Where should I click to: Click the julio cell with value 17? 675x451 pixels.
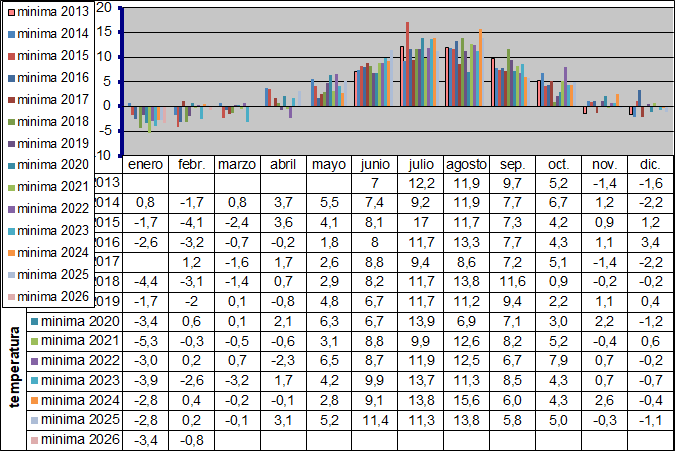click(419, 221)
